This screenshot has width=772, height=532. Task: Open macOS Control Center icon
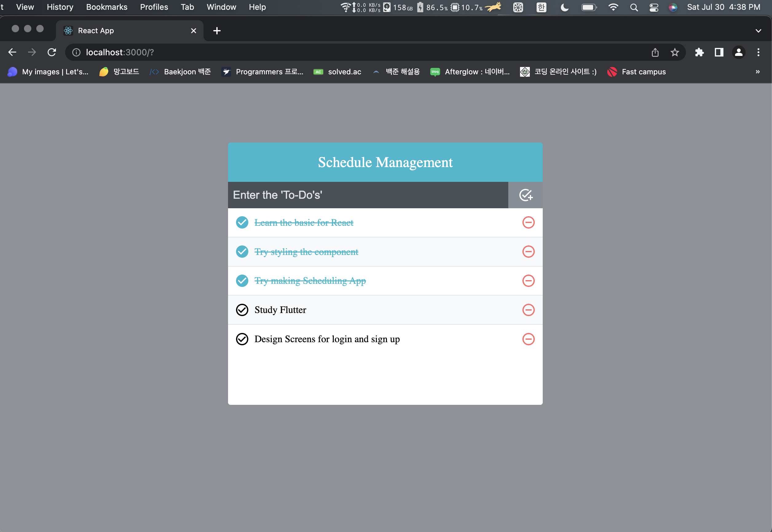[654, 7]
